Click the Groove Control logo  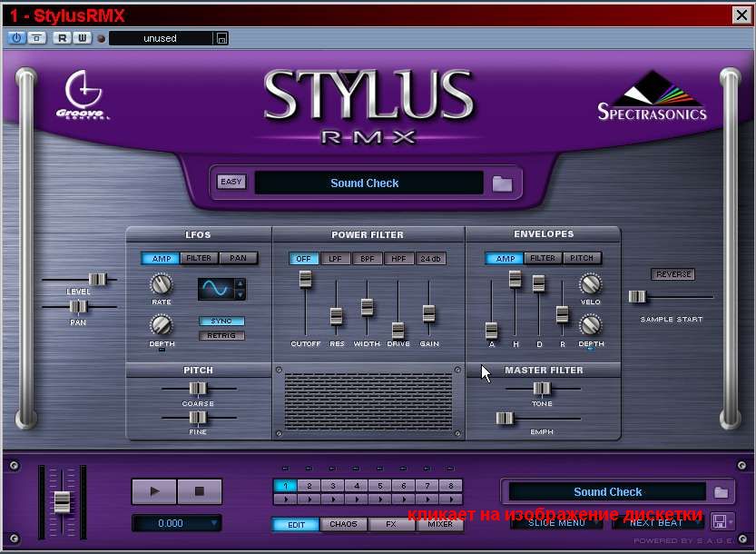[83, 94]
